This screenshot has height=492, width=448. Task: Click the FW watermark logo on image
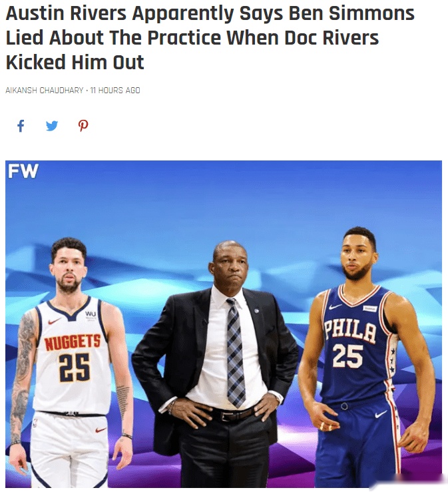point(23,171)
